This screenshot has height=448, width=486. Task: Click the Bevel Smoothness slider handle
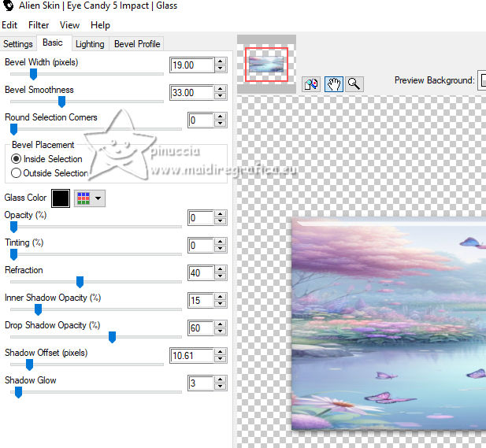coord(61,102)
